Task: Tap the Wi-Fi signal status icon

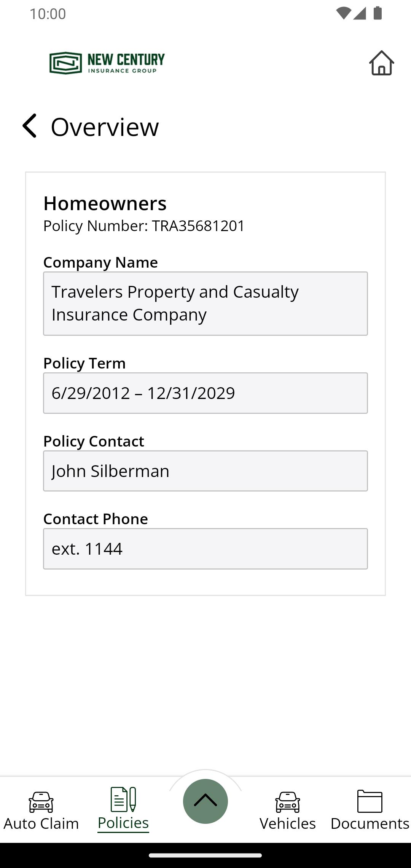Action: (x=343, y=13)
